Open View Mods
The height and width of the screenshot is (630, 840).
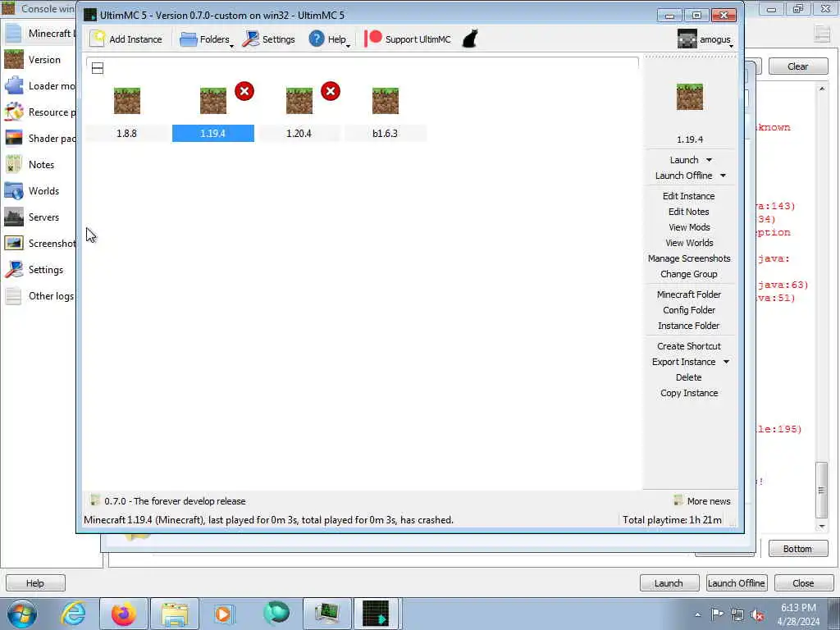tap(689, 227)
